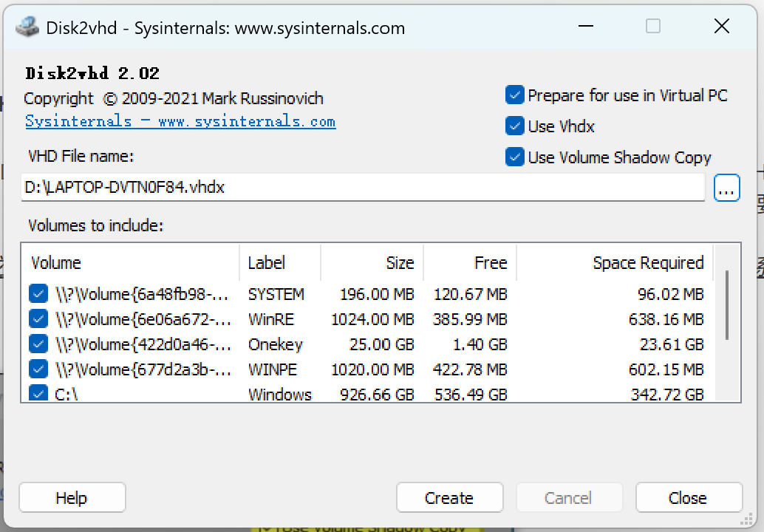The width and height of the screenshot is (764, 532).
Task: Uncheck the C:\ Windows volume checkbox
Action: 38,393
